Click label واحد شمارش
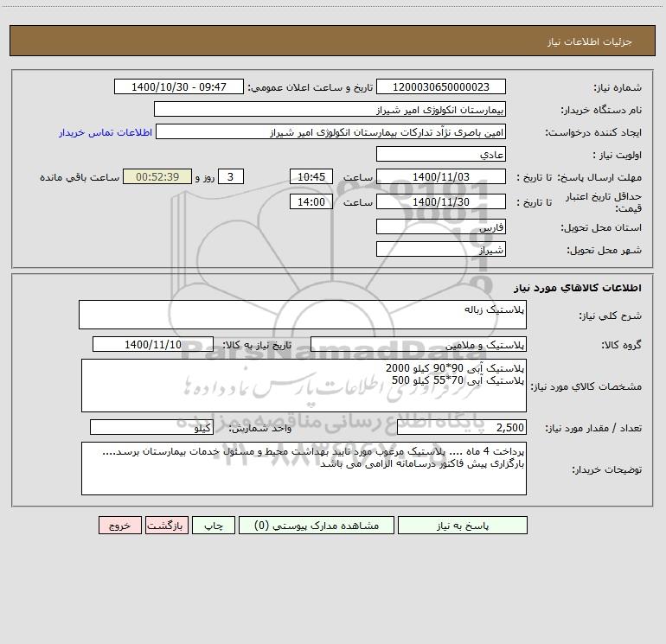This screenshot has width=666, height=644. (260, 429)
